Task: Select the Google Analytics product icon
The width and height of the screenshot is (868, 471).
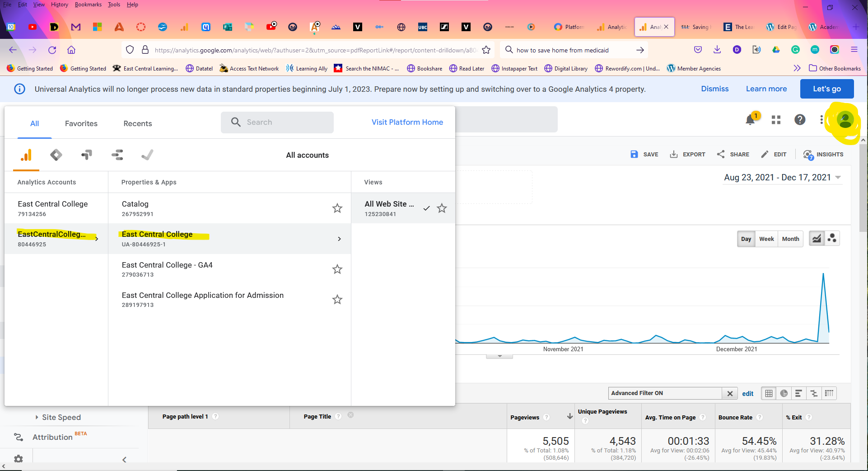Action: [26, 155]
